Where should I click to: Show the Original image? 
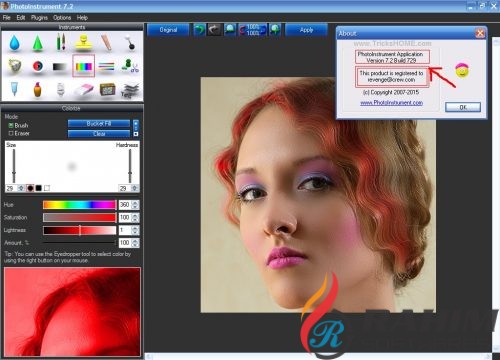[168, 30]
